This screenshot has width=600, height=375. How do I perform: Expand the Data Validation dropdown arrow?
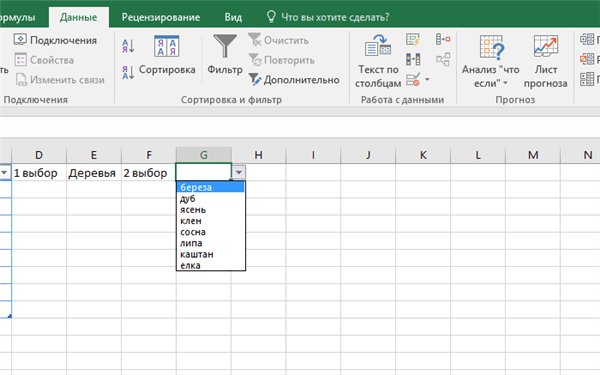[x=427, y=80]
